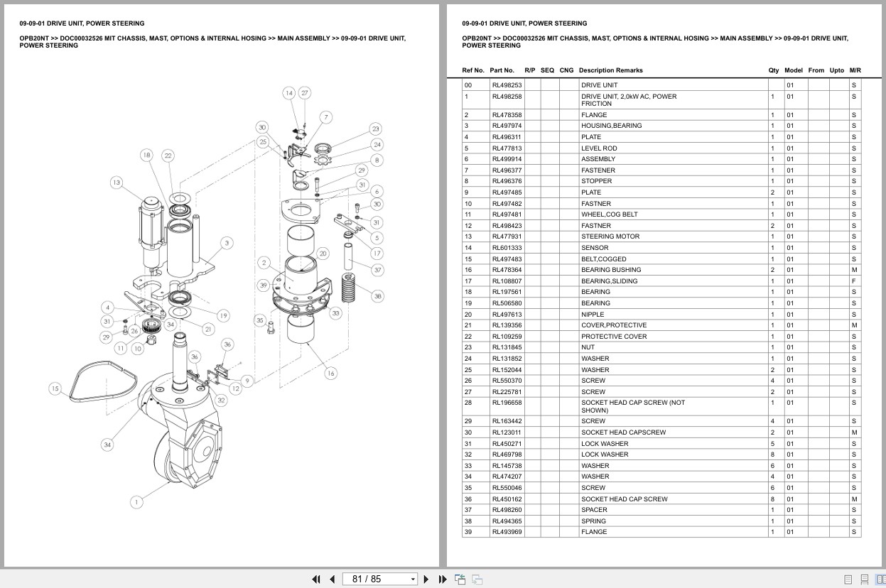
Task: Select part number RL550046
Action: click(507, 488)
